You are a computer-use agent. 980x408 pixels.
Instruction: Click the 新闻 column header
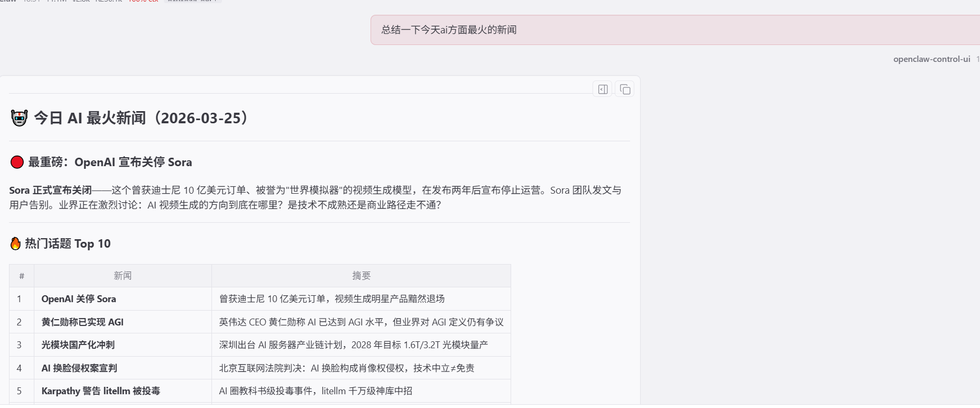pos(123,276)
